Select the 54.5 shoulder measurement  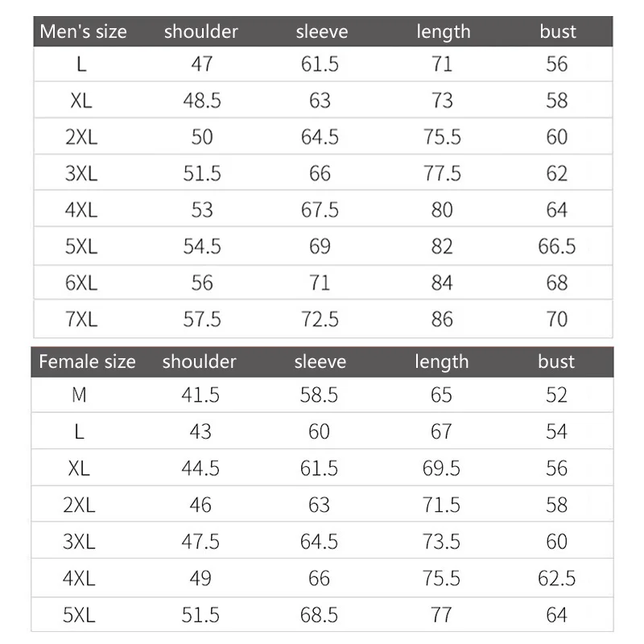tap(202, 246)
